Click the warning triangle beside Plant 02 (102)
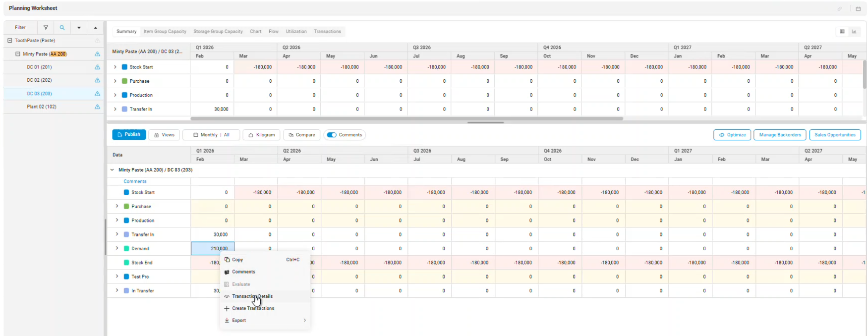Viewport: 868px width, 336px height. (x=97, y=107)
